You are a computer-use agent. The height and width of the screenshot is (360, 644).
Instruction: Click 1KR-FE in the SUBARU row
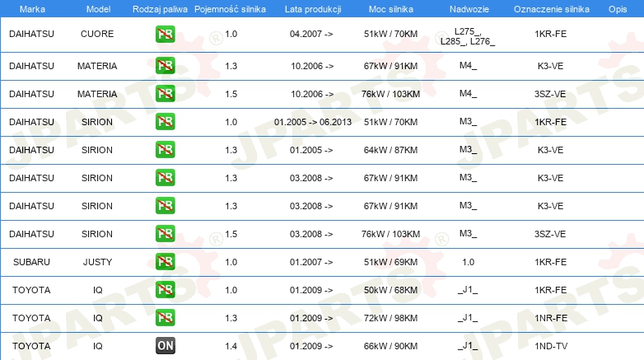(551, 262)
